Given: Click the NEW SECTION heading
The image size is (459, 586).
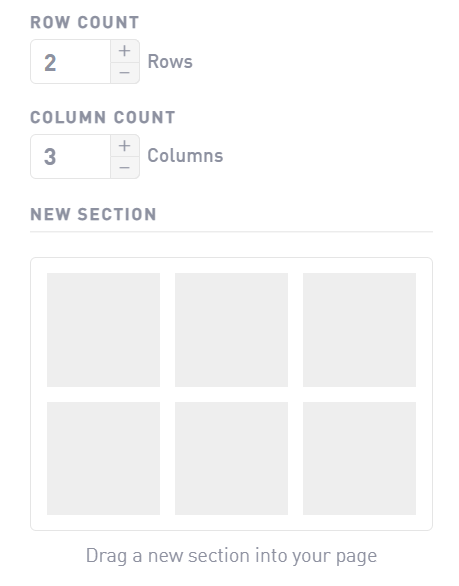Looking at the screenshot, I should click(x=93, y=215).
